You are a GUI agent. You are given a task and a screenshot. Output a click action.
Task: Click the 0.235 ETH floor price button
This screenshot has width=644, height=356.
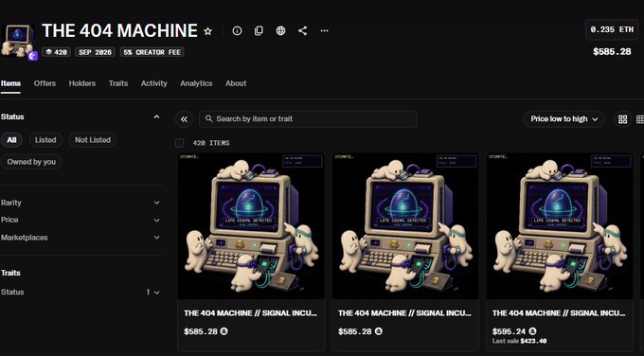click(x=612, y=29)
